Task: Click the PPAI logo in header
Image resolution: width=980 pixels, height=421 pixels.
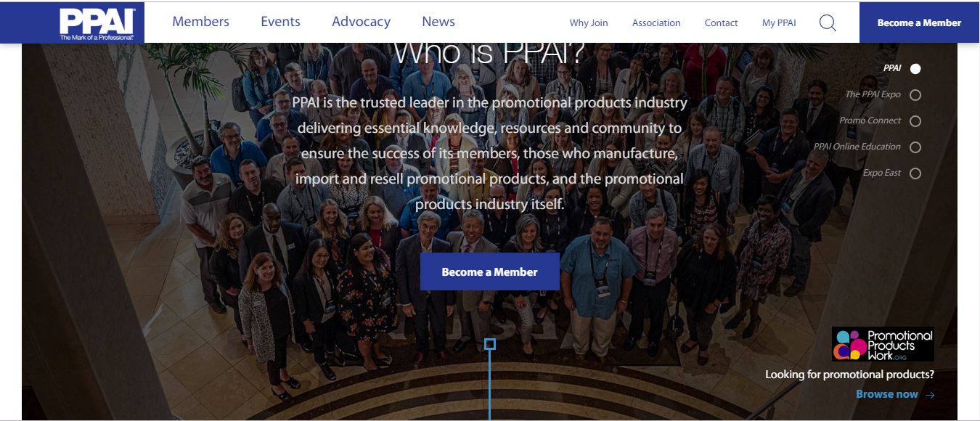Action: coord(97,23)
